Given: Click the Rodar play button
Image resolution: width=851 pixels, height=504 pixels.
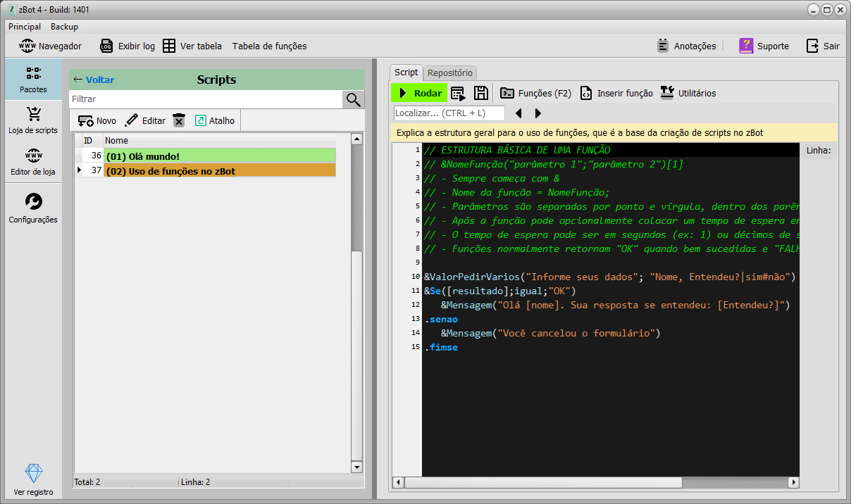Looking at the screenshot, I should pyautogui.click(x=420, y=93).
